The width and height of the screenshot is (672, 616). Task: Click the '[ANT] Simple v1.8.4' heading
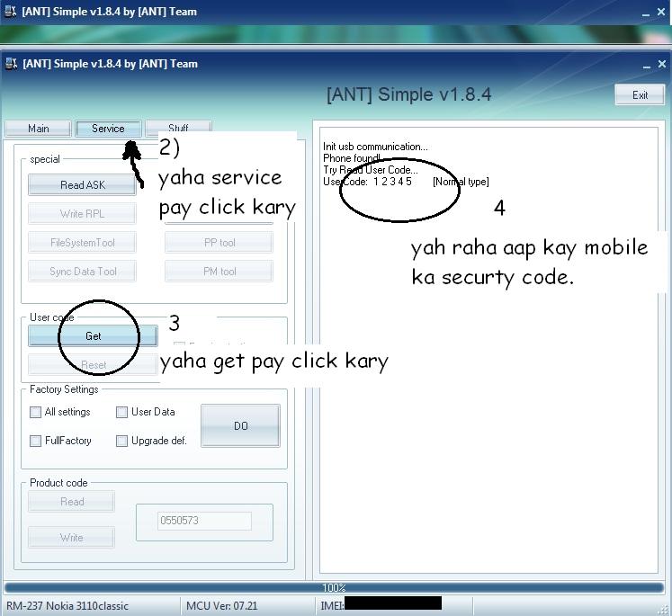[408, 94]
